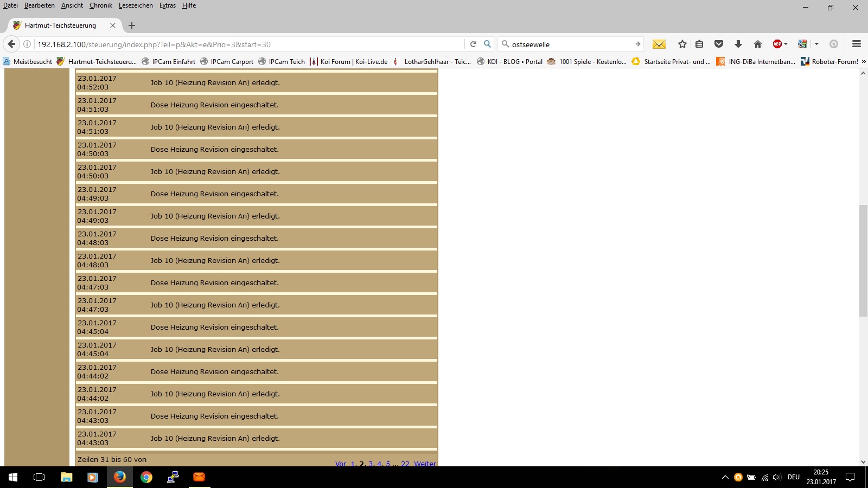
Task: Expand the Adblock Plus dropdown arrow
Action: coord(786,44)
